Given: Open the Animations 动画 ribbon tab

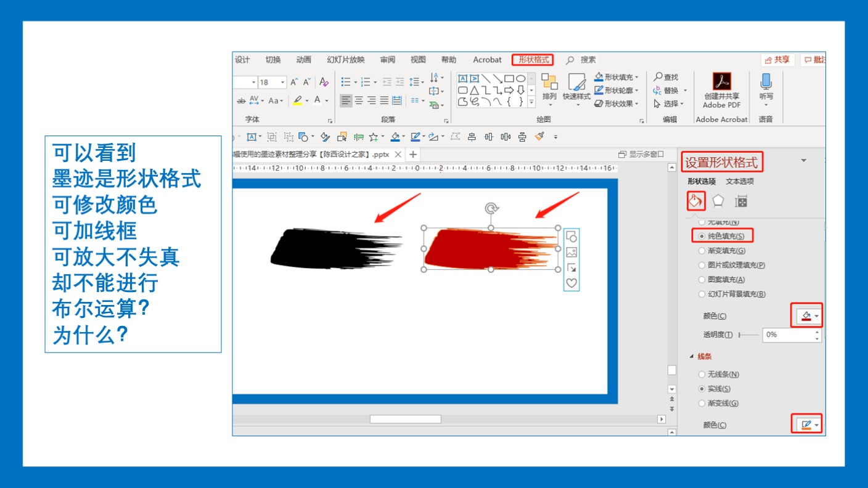Looking at the screenshot, I should tap(303, 60).
